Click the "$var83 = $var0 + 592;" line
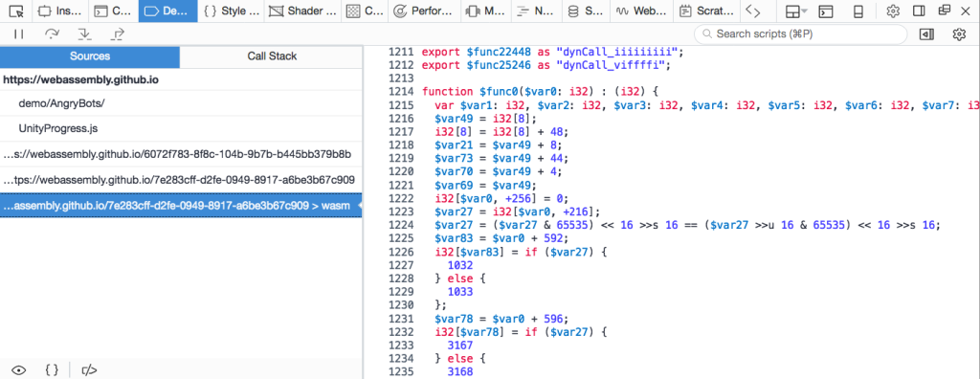The width and height of the screenshot is (980, 379). click(x=501, y=239)
